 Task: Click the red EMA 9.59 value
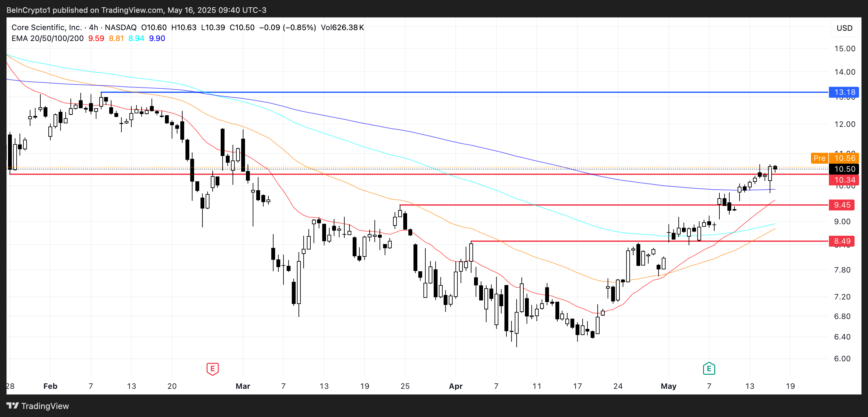point(96,38)
